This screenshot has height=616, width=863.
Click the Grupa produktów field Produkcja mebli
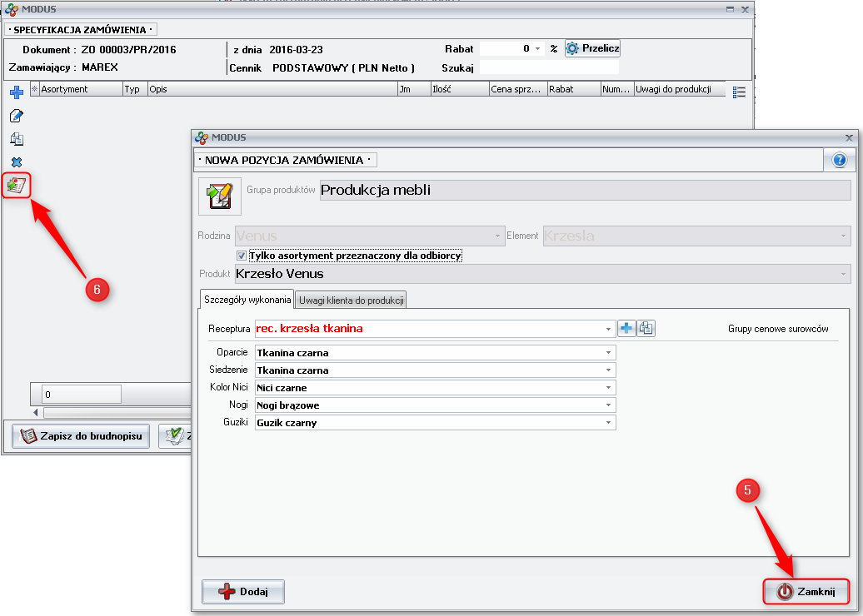[585, 191]
